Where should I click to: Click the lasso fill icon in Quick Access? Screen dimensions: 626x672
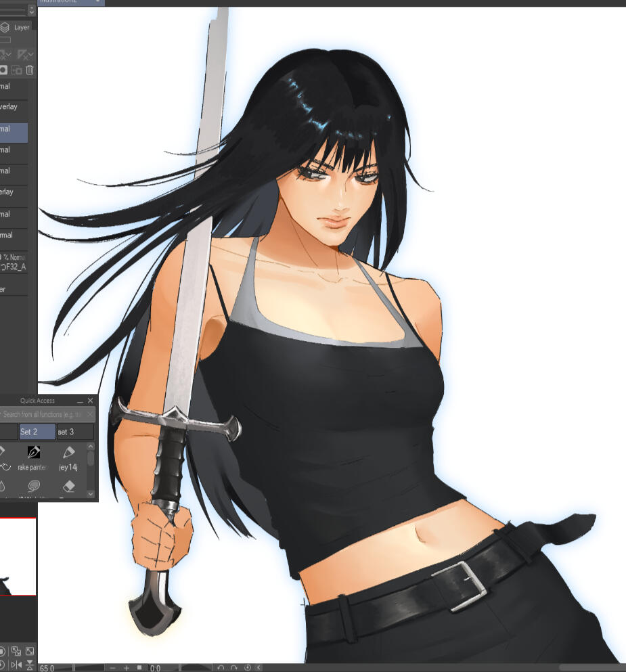coord(33,486)
